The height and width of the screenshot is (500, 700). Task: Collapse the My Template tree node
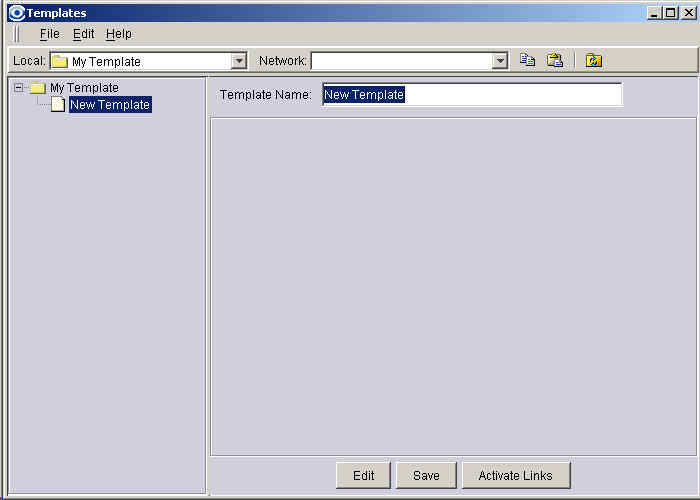coord(18,88)
